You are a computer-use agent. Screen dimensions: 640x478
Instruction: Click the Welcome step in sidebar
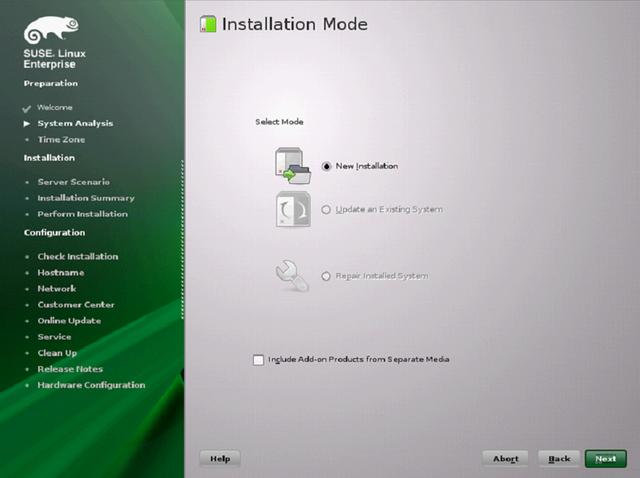55,107
